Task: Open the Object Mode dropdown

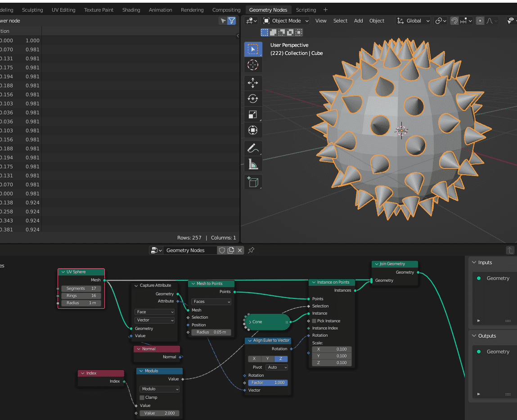Action: 286,21
